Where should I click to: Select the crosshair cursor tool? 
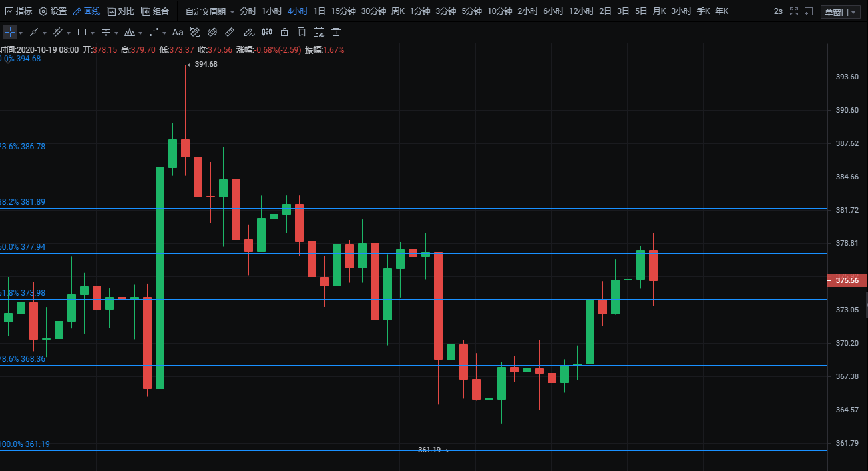pos(10,32)
